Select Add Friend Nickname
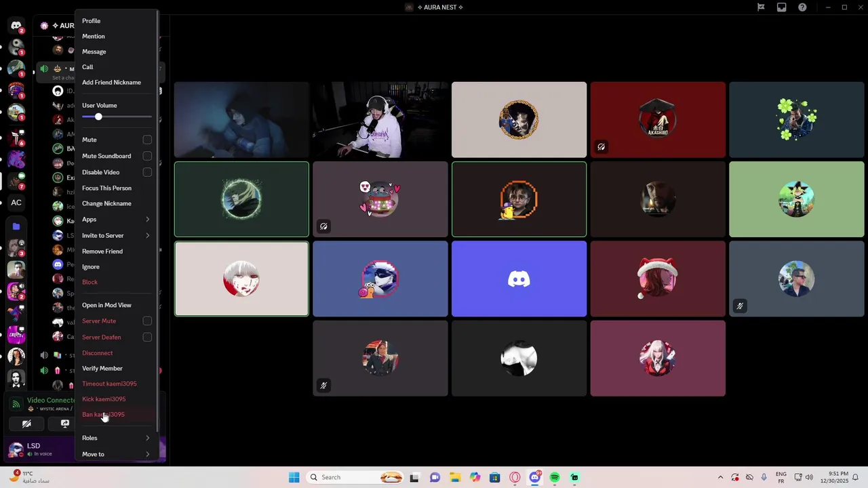Image resolution: width=868 pixels, height=488 pixels. pos(116,83)
